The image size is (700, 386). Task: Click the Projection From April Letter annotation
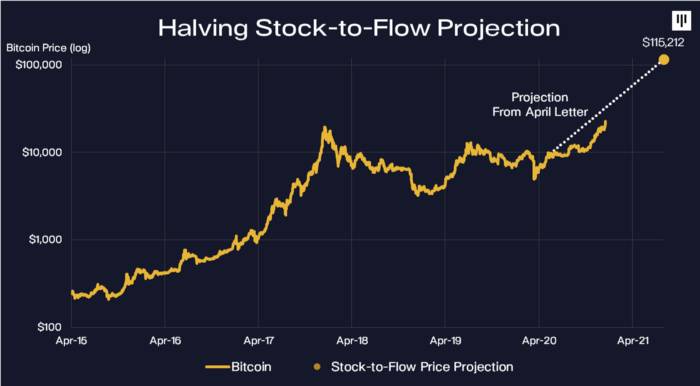point(540,104)
